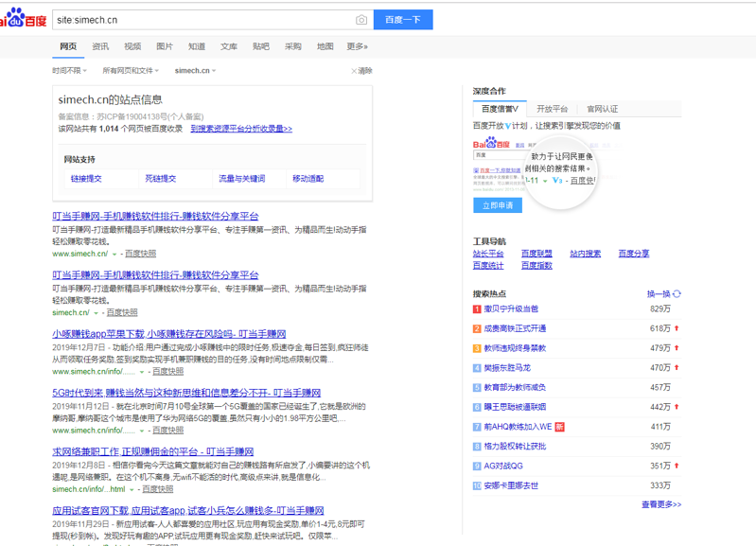Open hot search 教育部为教师减负
This screenshot has width=756, height=546.
point(515,387)
